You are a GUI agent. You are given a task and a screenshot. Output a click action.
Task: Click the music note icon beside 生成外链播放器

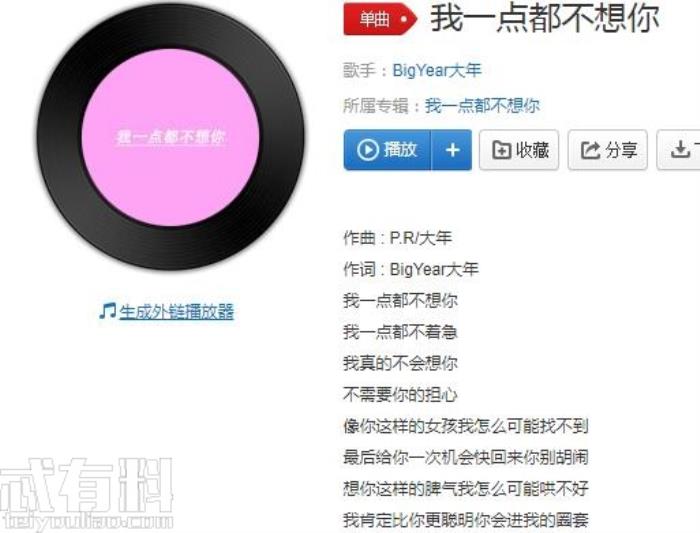pos(108,311)
